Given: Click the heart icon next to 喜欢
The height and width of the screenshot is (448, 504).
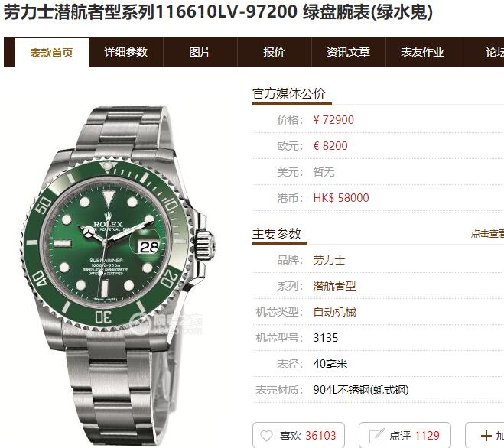Looking at the screenshot, I should pos(266,436).
